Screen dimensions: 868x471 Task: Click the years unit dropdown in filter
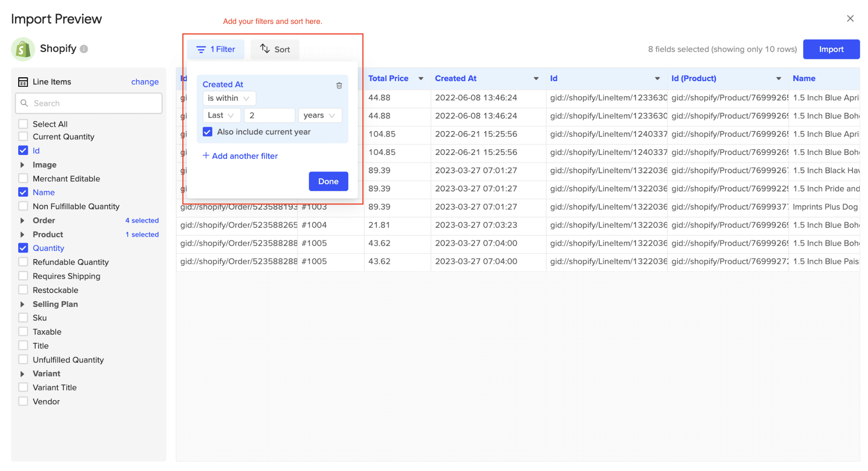tap(318, 115)
